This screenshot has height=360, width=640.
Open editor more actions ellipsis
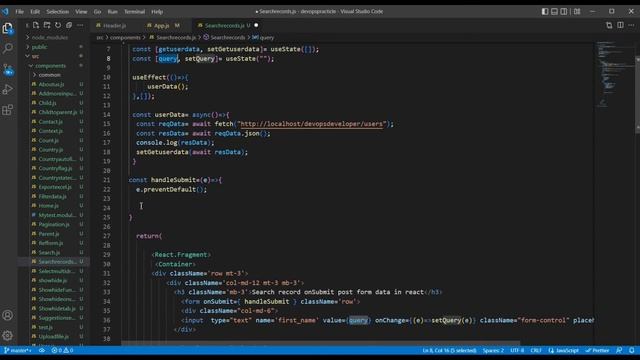631,25
